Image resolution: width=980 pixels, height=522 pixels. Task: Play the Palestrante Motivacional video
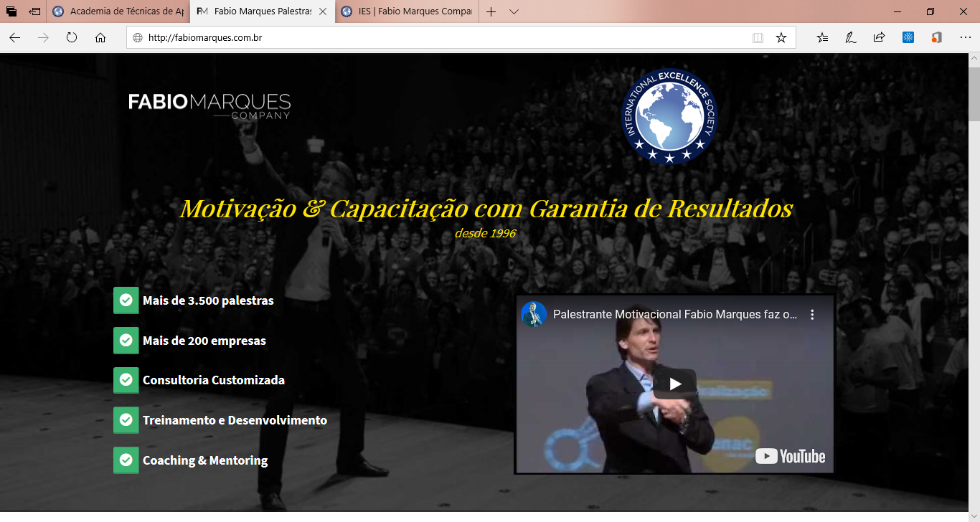[x=674, y=384]
